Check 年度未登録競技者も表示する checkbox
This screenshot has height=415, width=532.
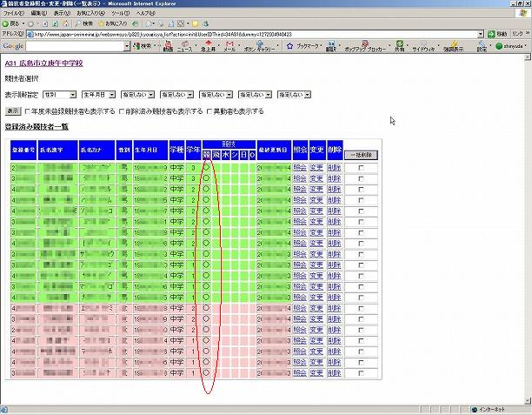(28, 111)
